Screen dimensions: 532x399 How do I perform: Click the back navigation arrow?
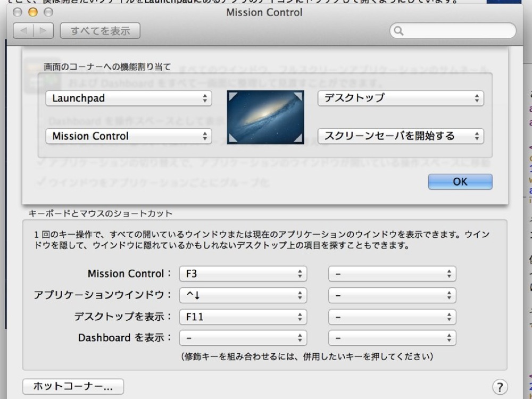23,31
